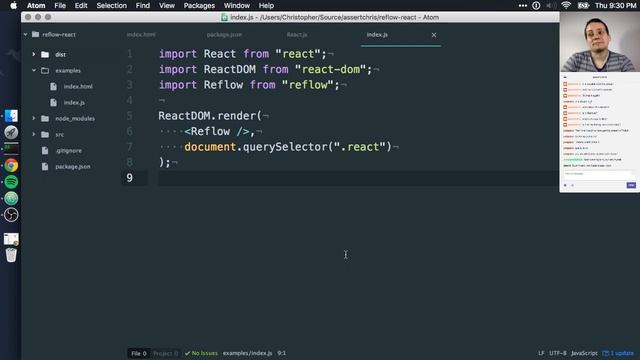
Task: Switch to the React.js editor tab
Action: (x=297, y=35)
